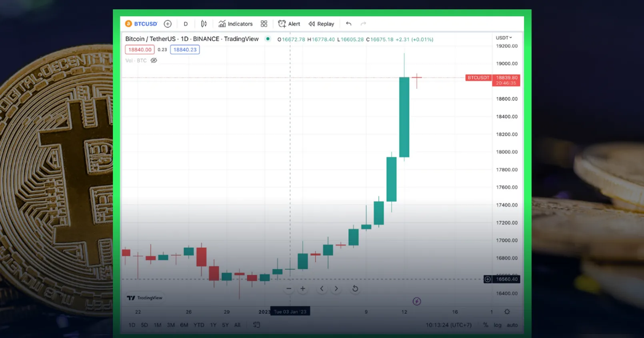
Task: Open the TradingView logo link
Action: point(144,298)
